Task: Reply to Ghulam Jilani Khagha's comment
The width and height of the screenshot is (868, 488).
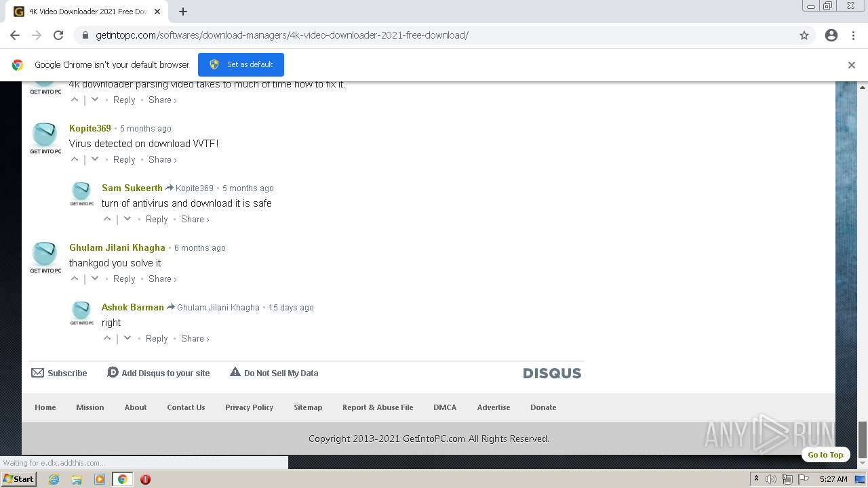Action: (124, 279)
